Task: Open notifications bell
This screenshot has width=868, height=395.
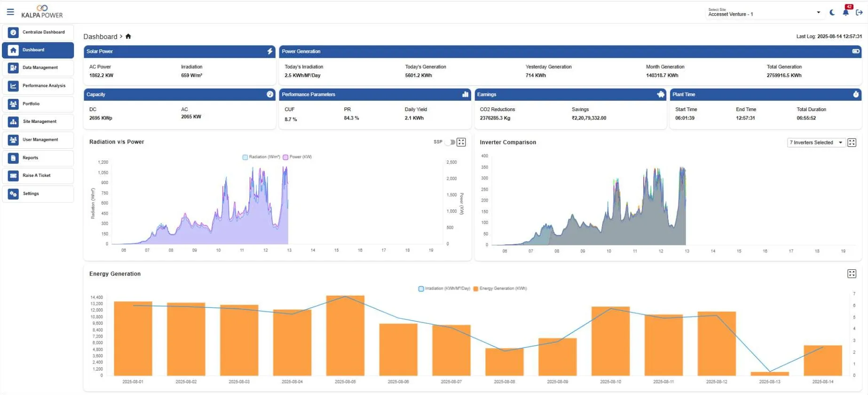Action: (846, 12)
